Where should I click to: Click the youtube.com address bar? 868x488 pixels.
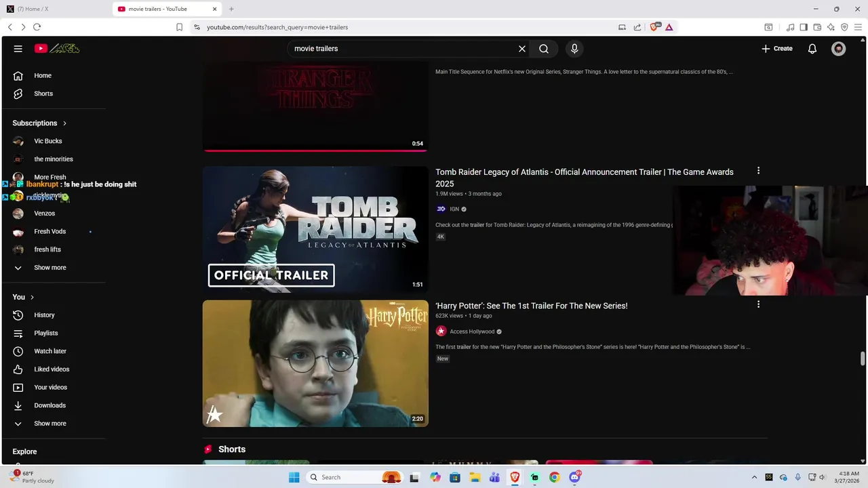pyautogui.click(x=407, y=27)
